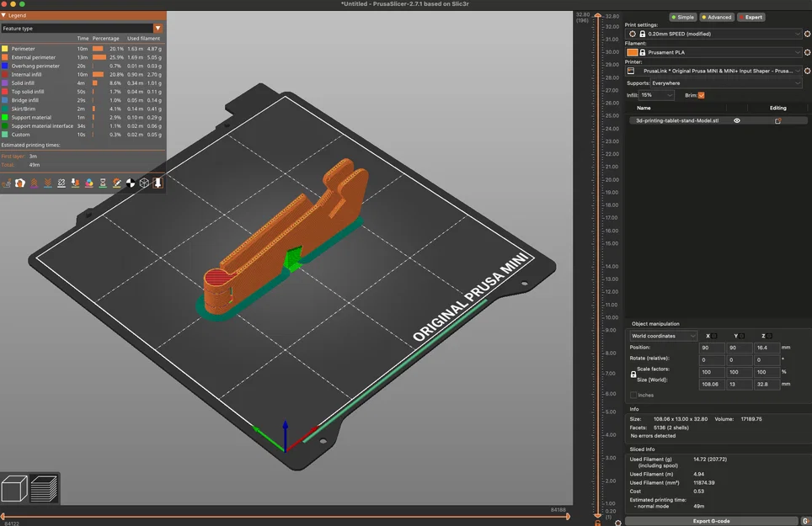The image size is (812, 526).
Task: Uncheck the Brim checkbox
Action: coord(701,95)
